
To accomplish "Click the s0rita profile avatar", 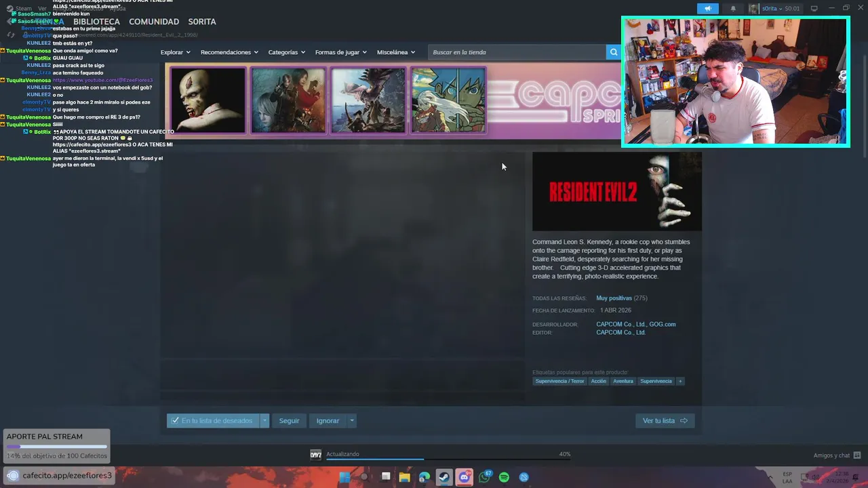I will [x=753, y=9].
